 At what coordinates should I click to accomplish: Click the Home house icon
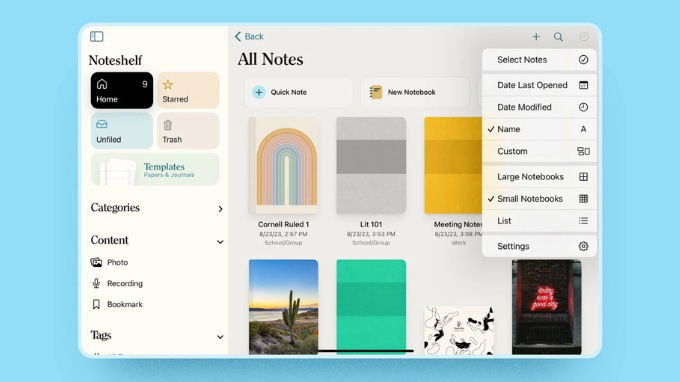[102, 84]
